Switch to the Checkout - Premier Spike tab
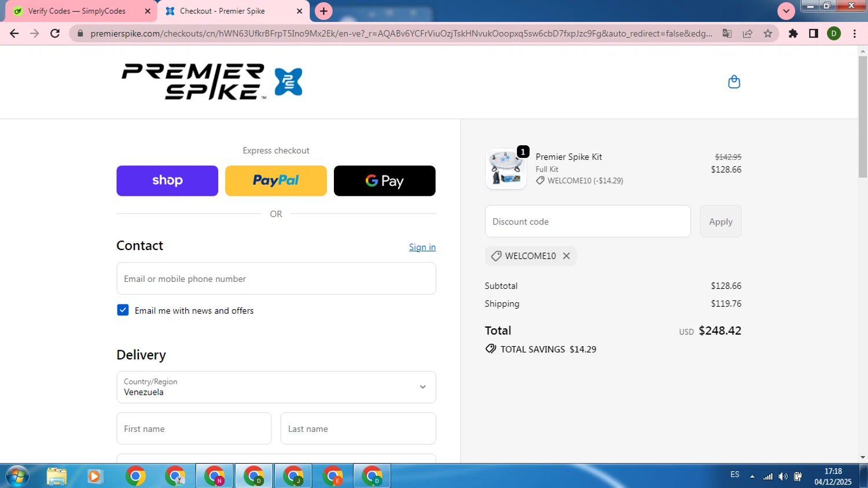The width and height of the screenshot is (868, 488). tap(233, 11)
